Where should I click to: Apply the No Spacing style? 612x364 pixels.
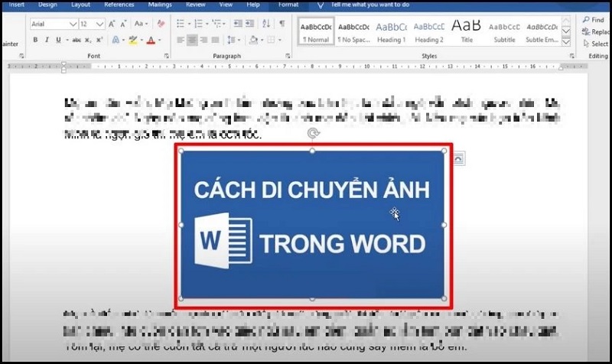(x=353, y=31)
